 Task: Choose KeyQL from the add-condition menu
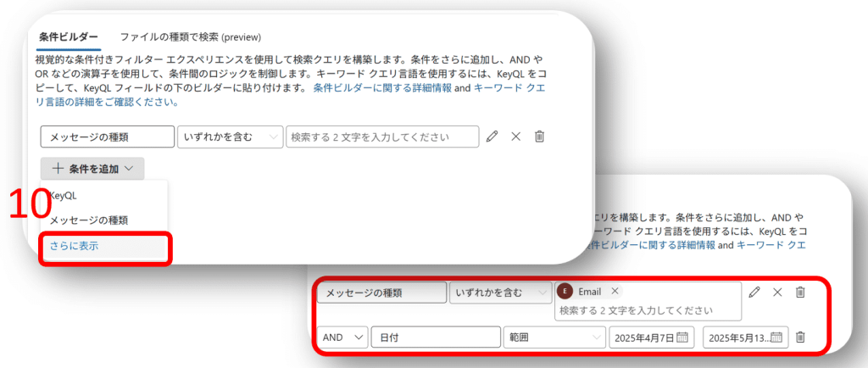click(64, 195)
